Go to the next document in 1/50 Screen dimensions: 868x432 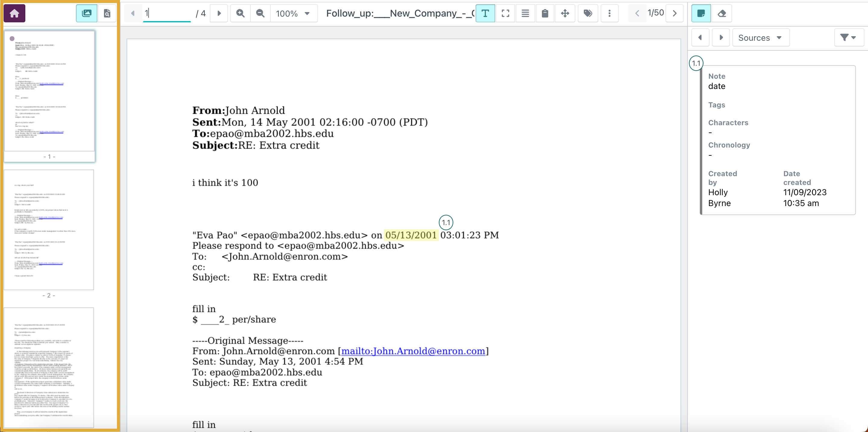[675, 14]
